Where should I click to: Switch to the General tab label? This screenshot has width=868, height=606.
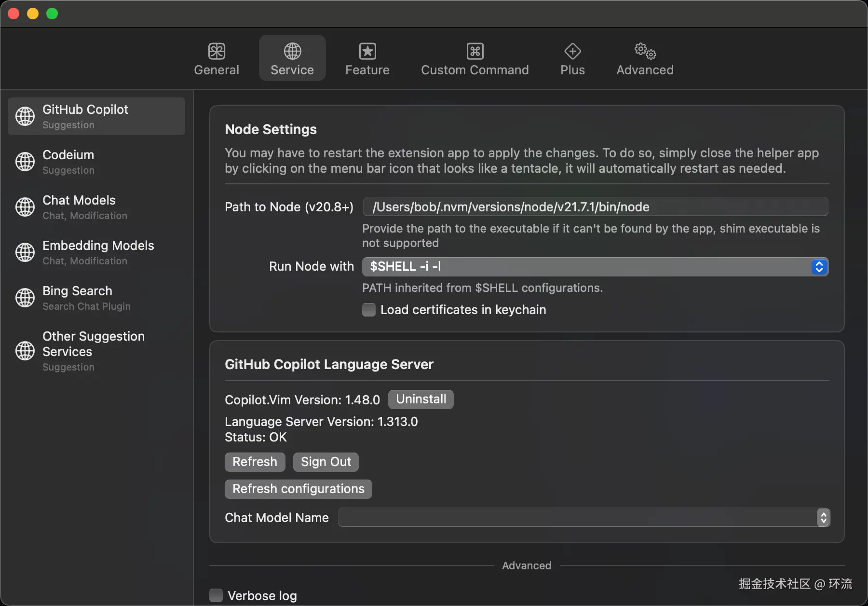tap(217, 70)
